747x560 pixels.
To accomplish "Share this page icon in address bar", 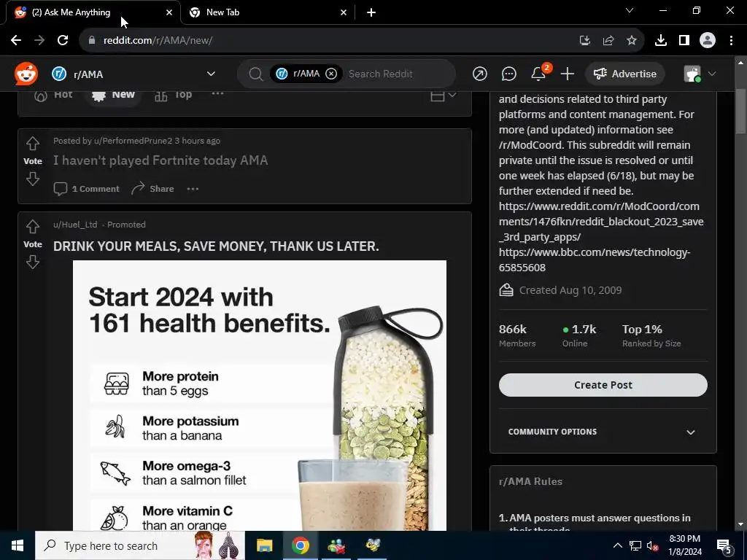I will point(608,41).
